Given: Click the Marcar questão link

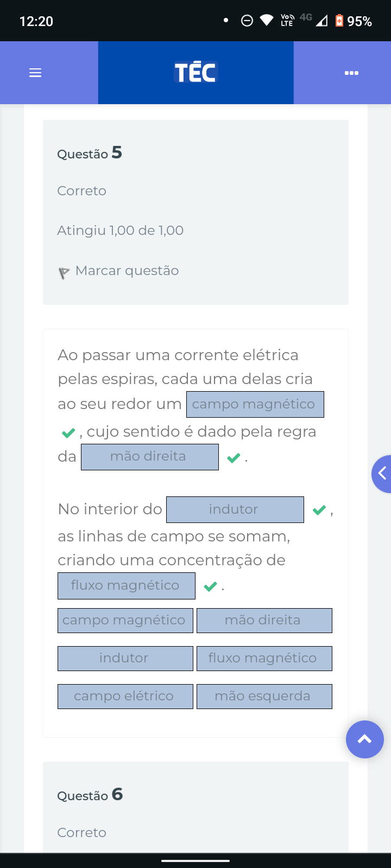Looking at the screenshot, I should (127, 271).
